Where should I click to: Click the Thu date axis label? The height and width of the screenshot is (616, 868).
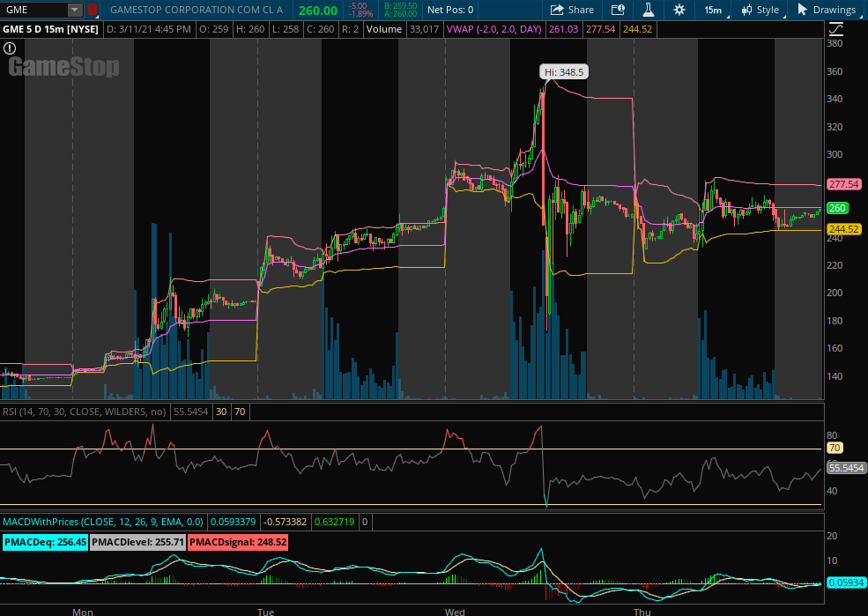coord(642,612)
